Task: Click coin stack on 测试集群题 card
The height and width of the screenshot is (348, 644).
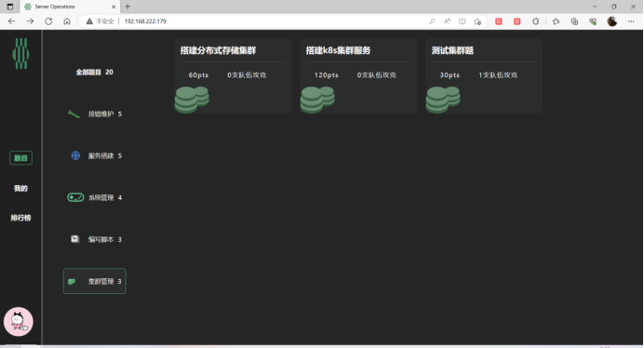Action: coord(443,100)
